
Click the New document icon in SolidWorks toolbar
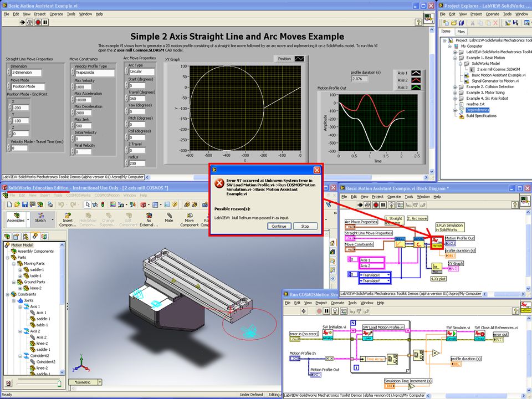(9, 204)
